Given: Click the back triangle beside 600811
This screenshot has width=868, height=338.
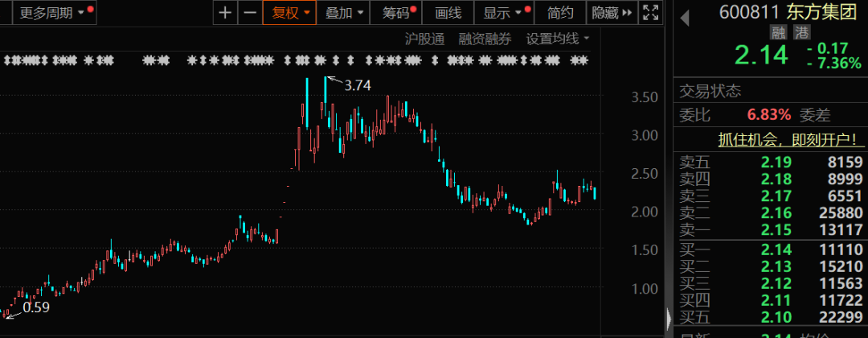Looking at the screenshot, I should point(685,18).
